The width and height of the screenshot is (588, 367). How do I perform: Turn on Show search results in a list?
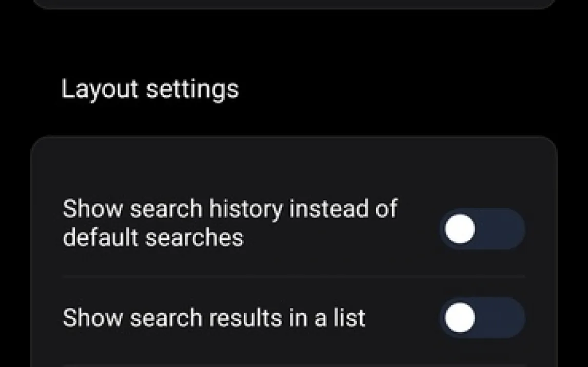tap(482, 318)
